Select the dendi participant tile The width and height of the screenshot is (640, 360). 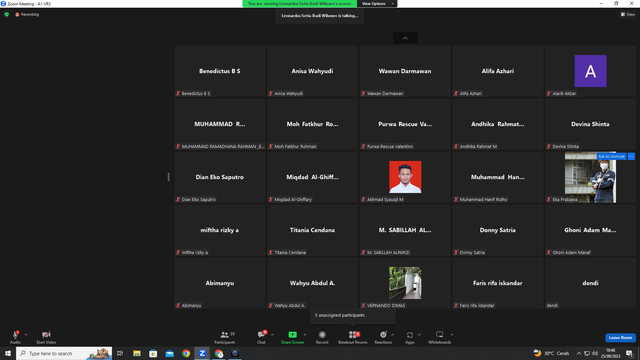(x=590, y=283)
